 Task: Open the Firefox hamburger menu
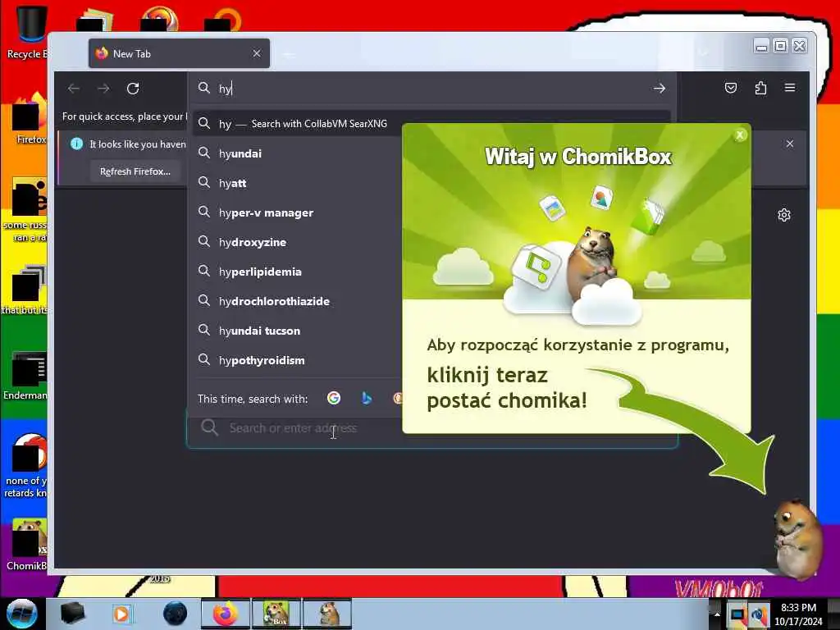tap(790, 88)
